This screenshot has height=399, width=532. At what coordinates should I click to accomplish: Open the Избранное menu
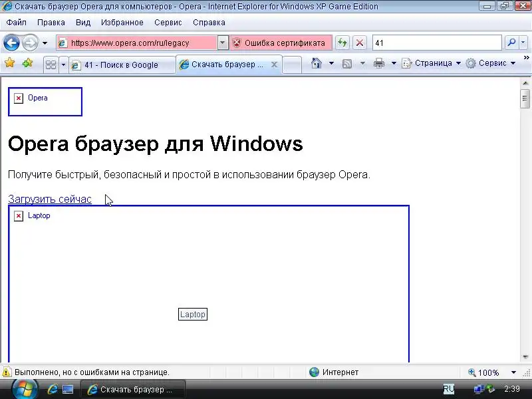(122, 23)
